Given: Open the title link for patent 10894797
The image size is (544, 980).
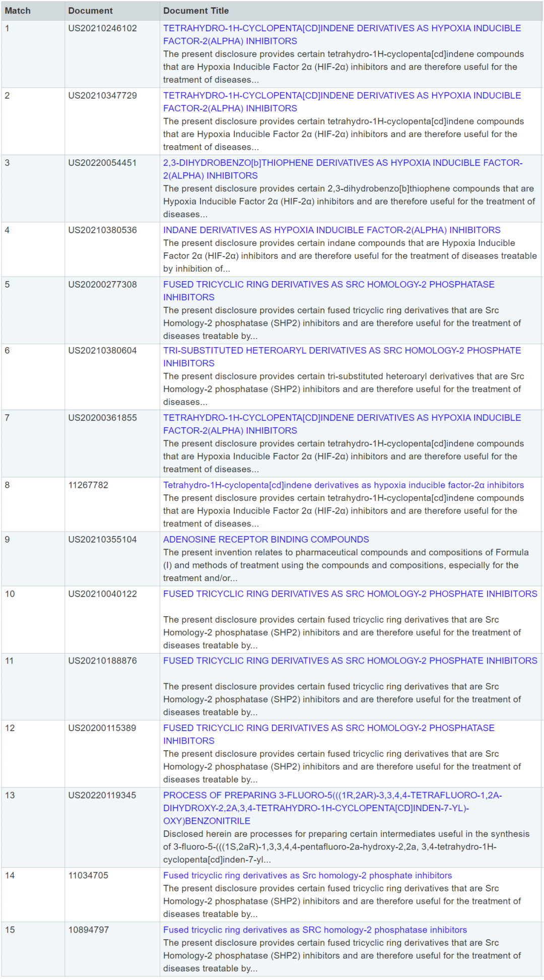Looking at the screenshot, I should [x=315, y=930].
